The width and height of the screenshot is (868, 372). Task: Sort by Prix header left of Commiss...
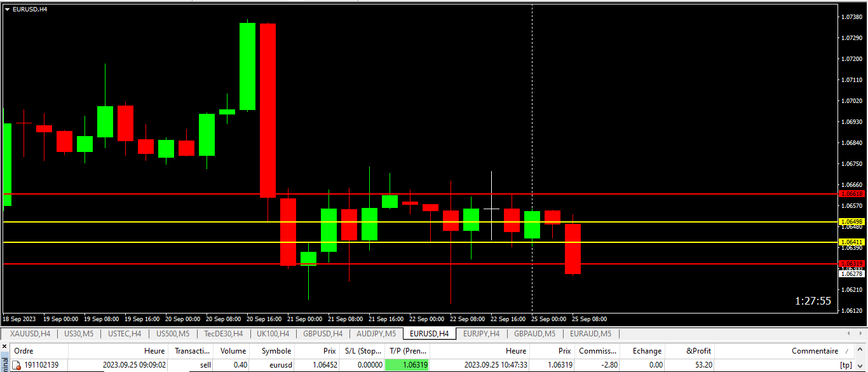[x=552, y=350]
